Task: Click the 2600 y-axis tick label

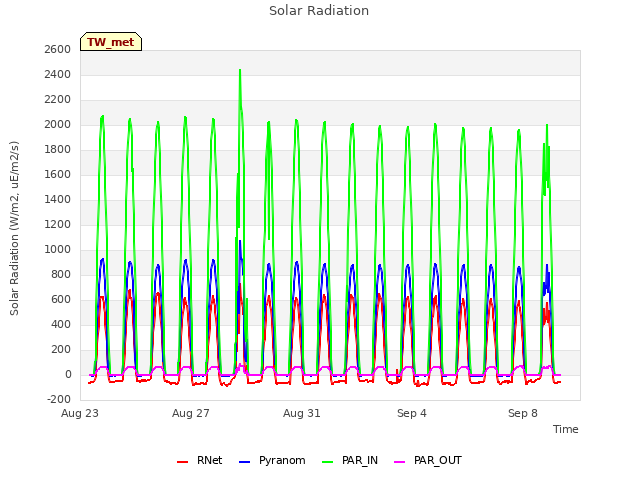Action: (x=58, y=49)
